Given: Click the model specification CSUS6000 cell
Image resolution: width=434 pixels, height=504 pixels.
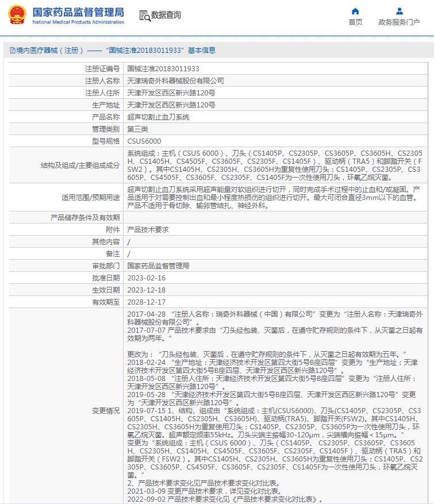Looking at the screenshot, I should point(275,141).
